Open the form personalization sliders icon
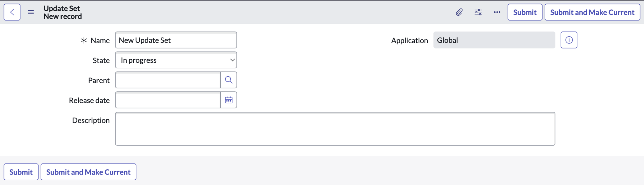Viewport: 644px width, 185px height. coord(478,12)
